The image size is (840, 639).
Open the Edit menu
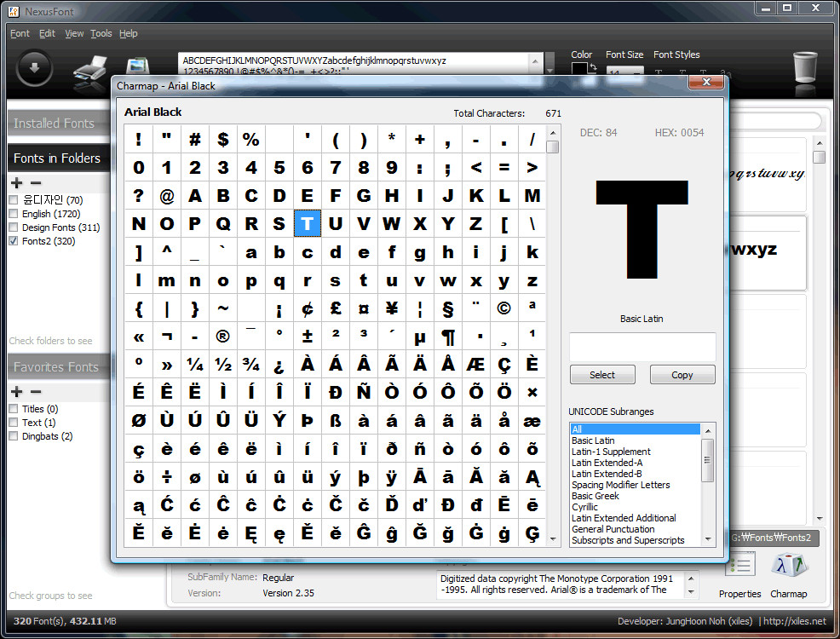point(47,33)
